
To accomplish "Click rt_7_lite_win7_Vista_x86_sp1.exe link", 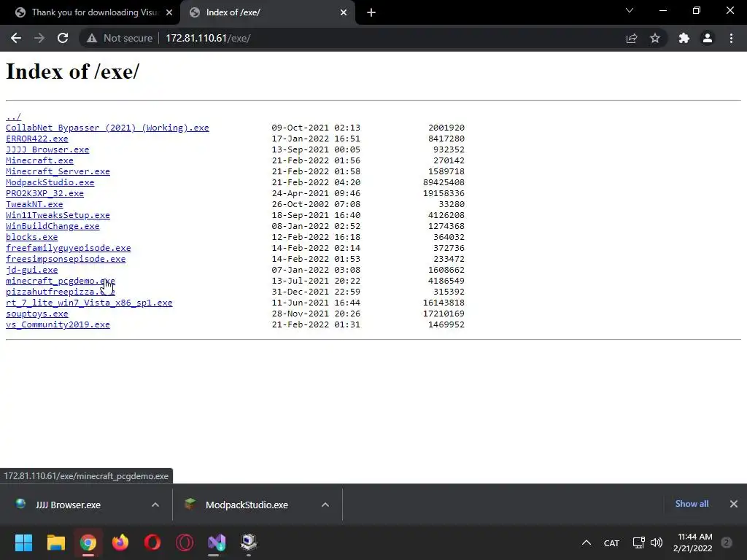I will click(x=89, y=303).
